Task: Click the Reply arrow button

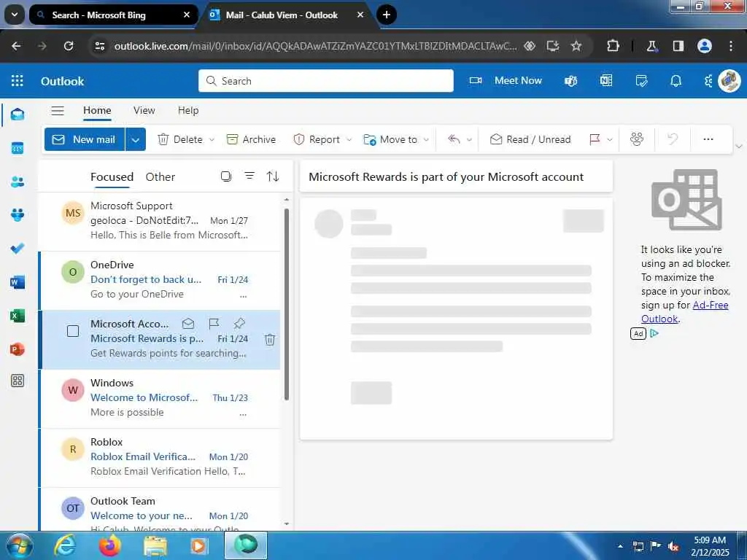Action: click(454, 139)
